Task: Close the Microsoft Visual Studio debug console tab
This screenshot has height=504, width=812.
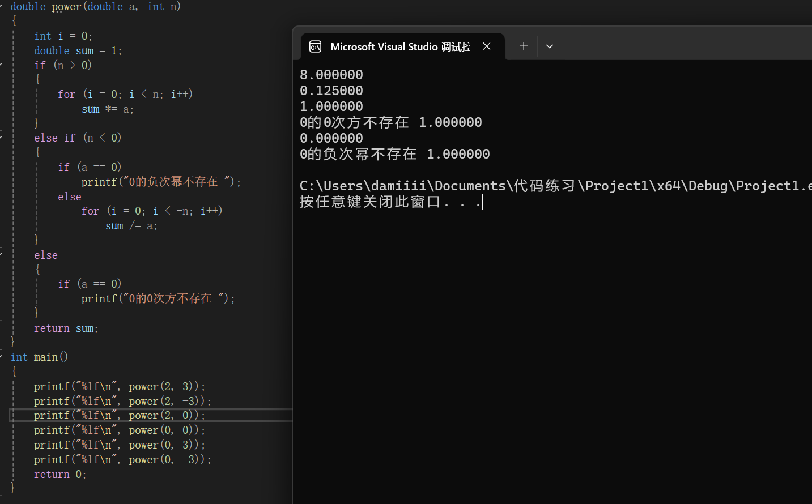Action: coord(487,46)
